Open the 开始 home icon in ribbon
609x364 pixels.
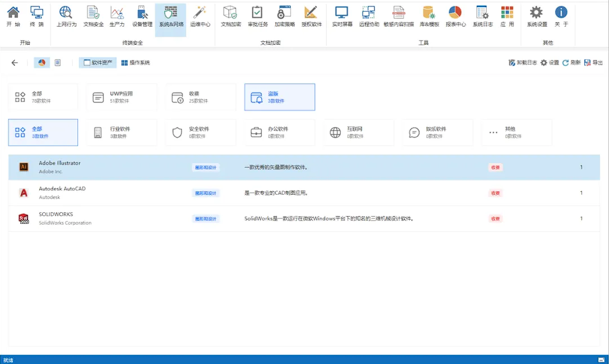coord(13,17)
